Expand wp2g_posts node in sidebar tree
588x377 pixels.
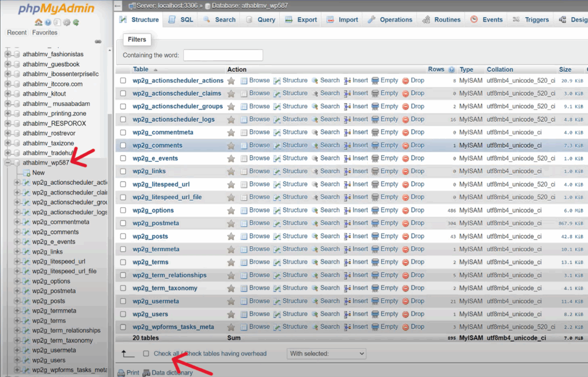(x=17, y=301)
